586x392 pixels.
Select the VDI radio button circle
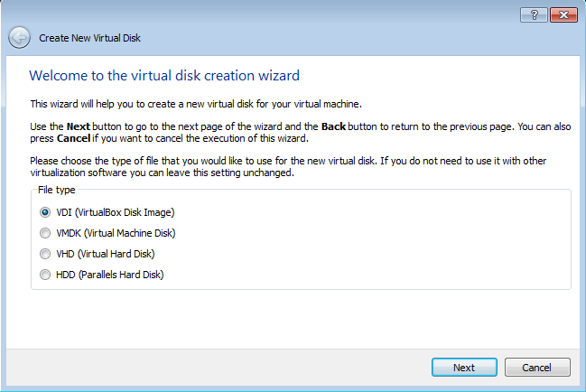pyautogui.click(x=45, y=212)
